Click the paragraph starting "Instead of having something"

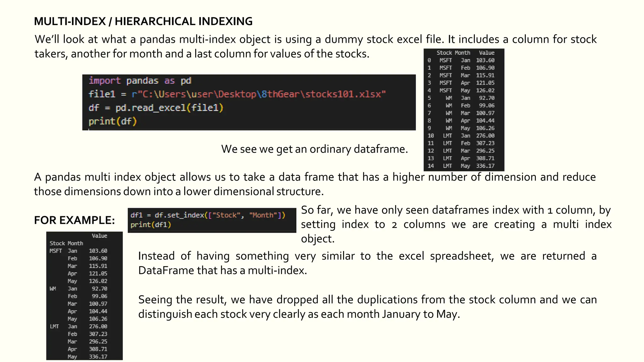click(x=367, y=263)
